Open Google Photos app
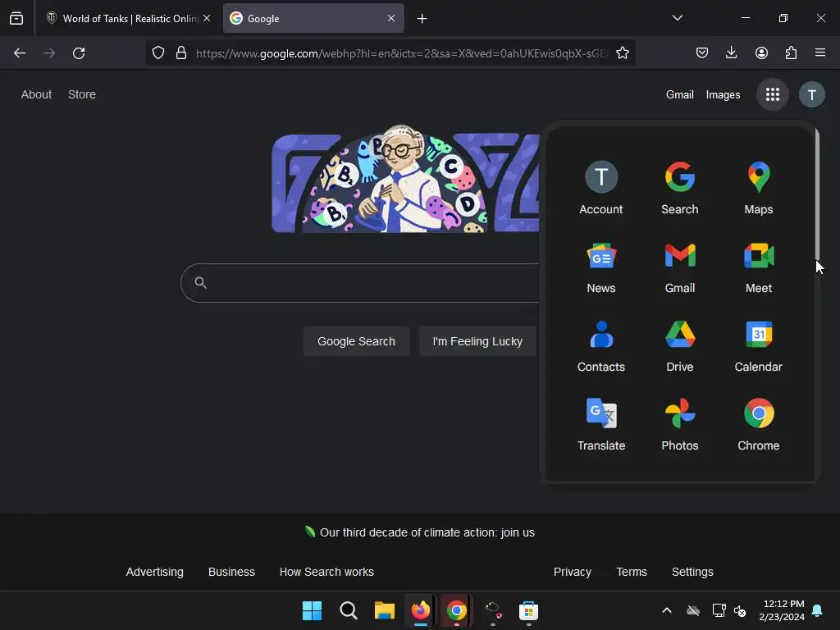The height and width of the screenshot is (630, 840). coord(680,424)
